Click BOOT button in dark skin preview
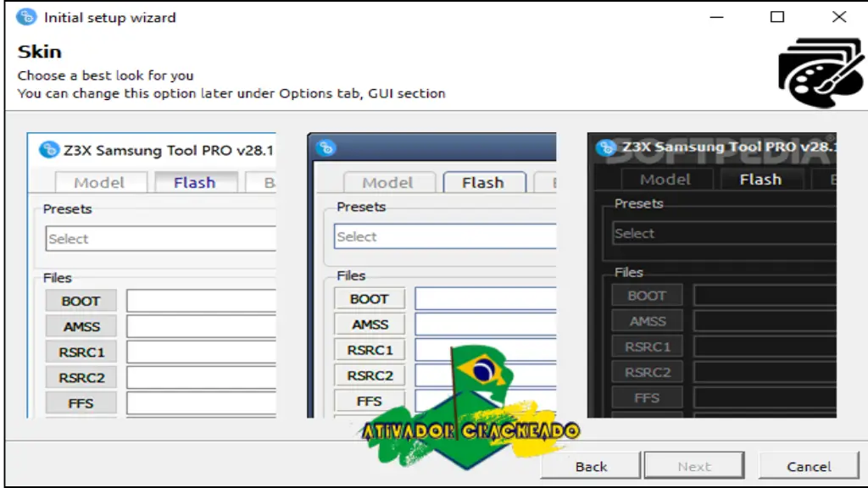This screenshot has height=488, width=868. click(647, 296)
